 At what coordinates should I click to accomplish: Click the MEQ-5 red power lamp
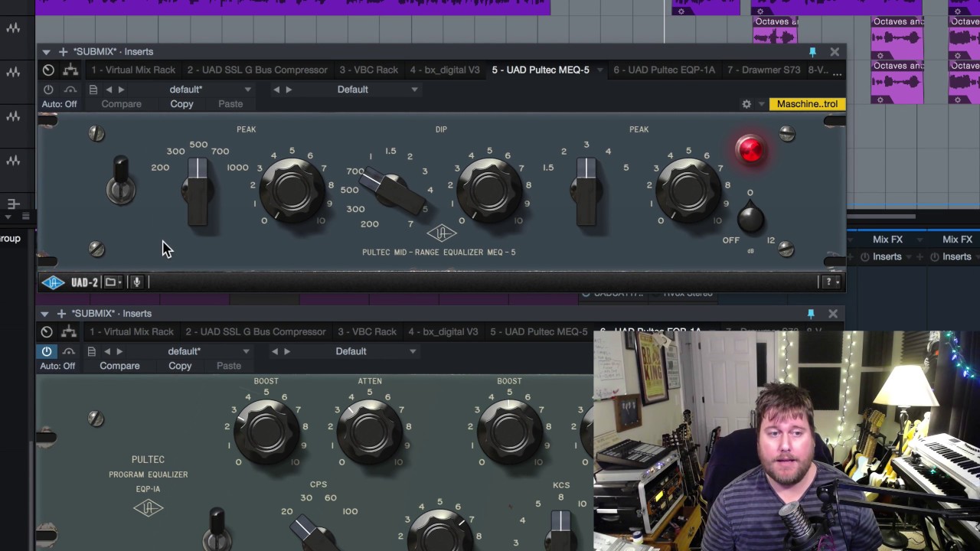click(750, 149)
